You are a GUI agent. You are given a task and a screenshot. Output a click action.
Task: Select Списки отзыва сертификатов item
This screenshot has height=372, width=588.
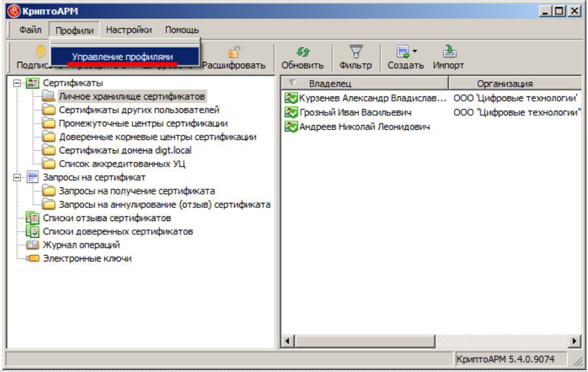[x=107, y=218]
